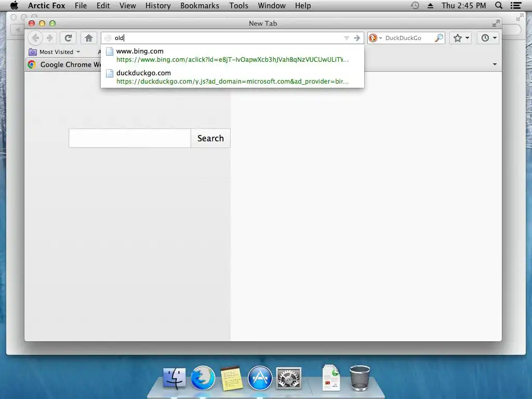Click fullscreen icon of the background window
This screenshot has width=532, height=399.
click(520, 17)
